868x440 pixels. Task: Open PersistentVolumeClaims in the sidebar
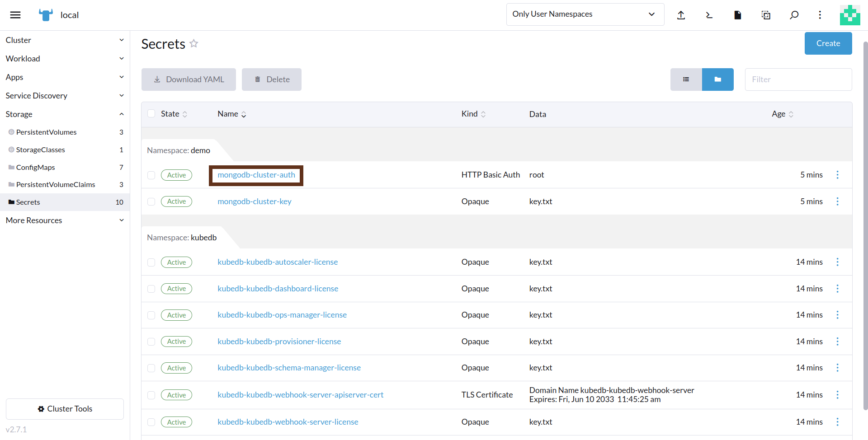56,184
